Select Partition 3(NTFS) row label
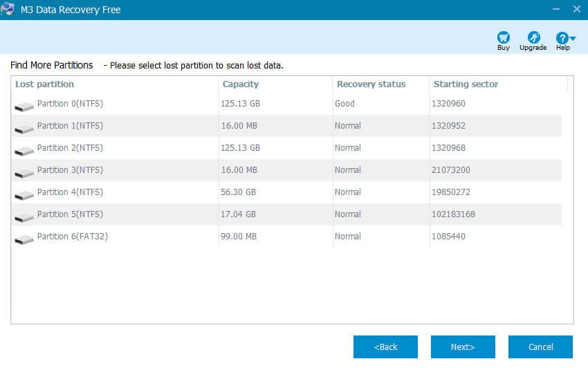Viewport: 588px width, 368px height. pyautogui.click(x=70, y=170)
